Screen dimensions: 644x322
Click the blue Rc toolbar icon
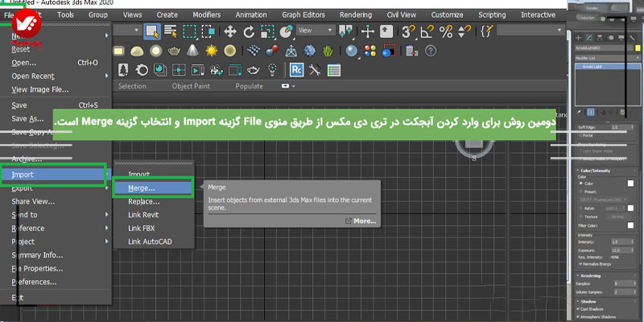pyautogui.click(x=296, y=70)
